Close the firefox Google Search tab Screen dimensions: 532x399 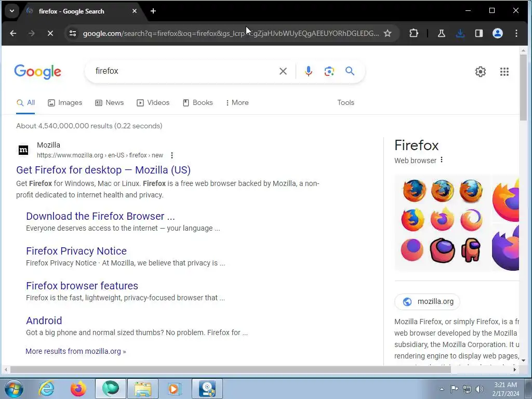click(135, 11)
